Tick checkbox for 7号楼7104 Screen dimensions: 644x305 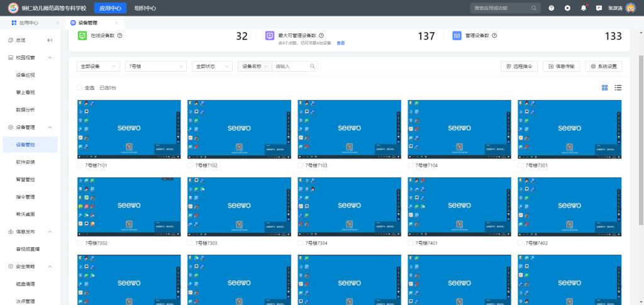click(410, 165)
